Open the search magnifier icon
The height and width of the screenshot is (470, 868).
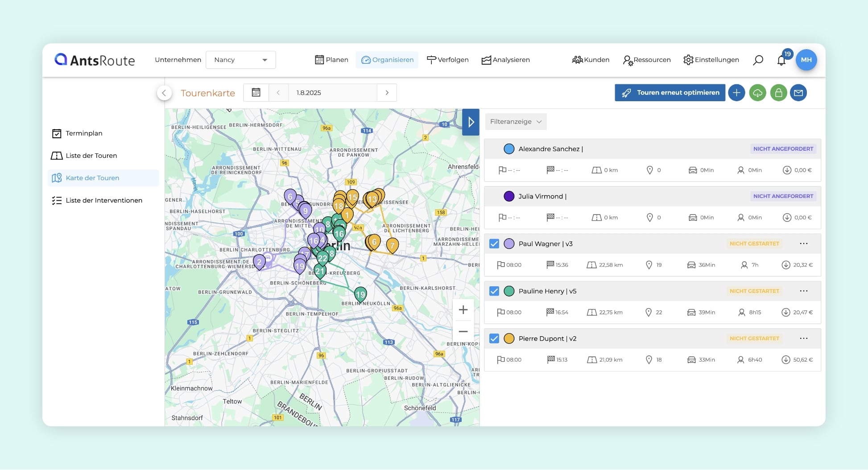(x=758, y=60)
